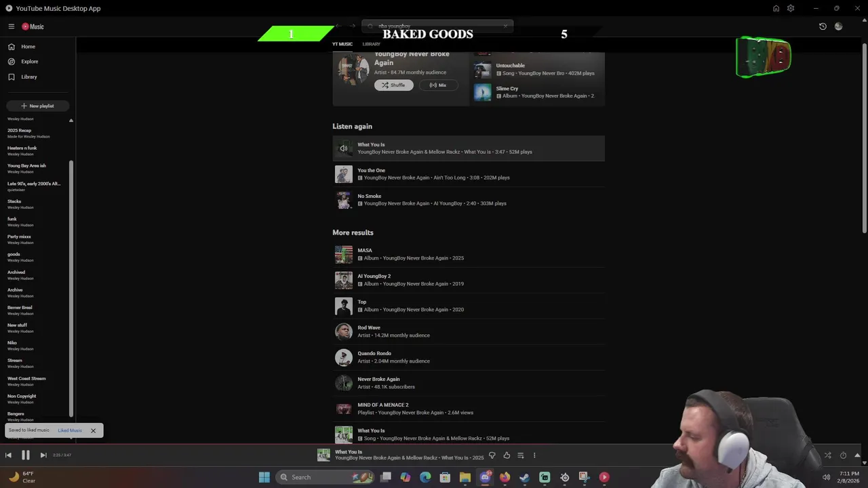Clear the search field with the X
Image resolution: width=868 pixels, height=488 pixels.
tap(505, 26)
